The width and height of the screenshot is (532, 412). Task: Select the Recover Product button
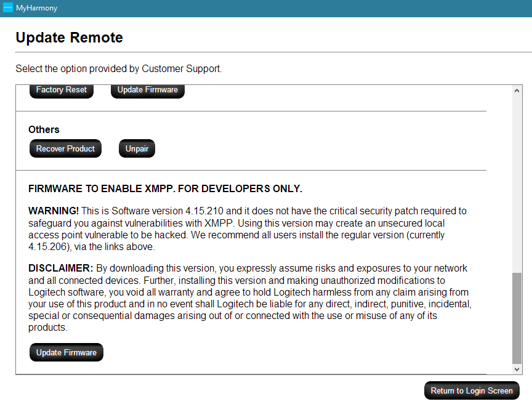point(65,149)
